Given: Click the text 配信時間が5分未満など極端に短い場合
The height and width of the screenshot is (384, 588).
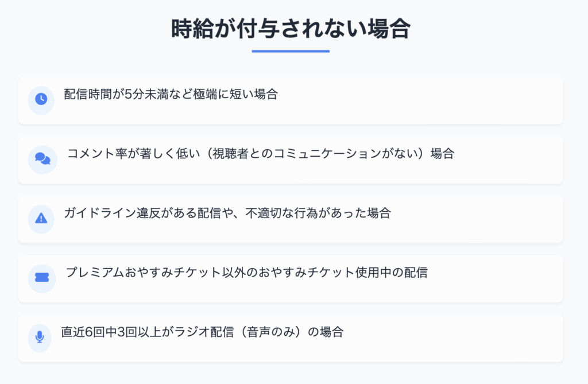Looking at the screenshot, I should click(x=171, y=94).
